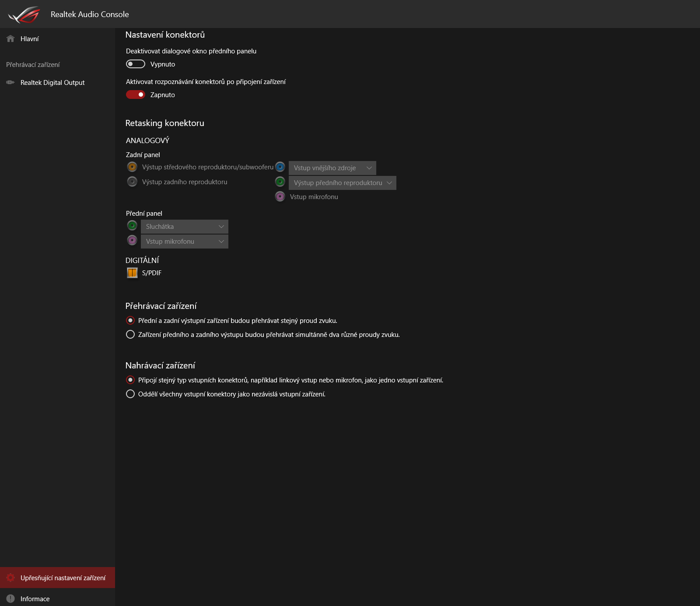Viewport: 700px width, 606px height.
Task: Open the Vstup vnějšího zdroje dropdown
Action: (x=332, y=168)
